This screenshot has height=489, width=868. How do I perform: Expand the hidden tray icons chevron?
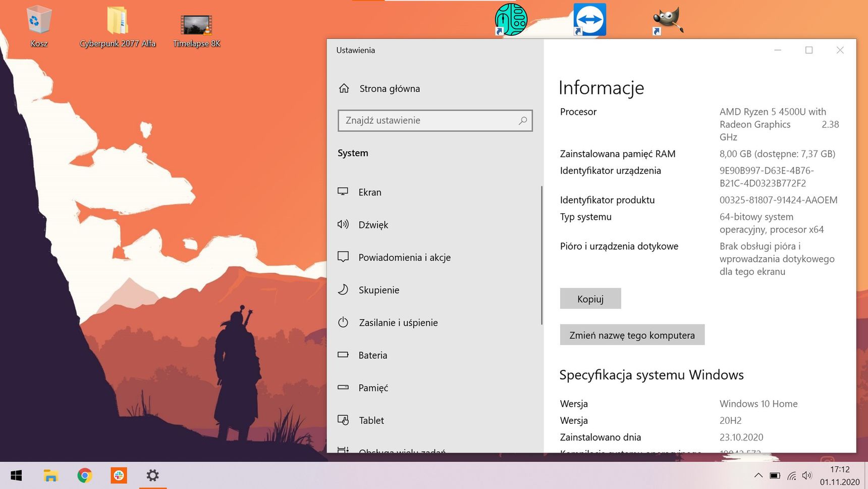pyautogui.click(x=758, y=475)
